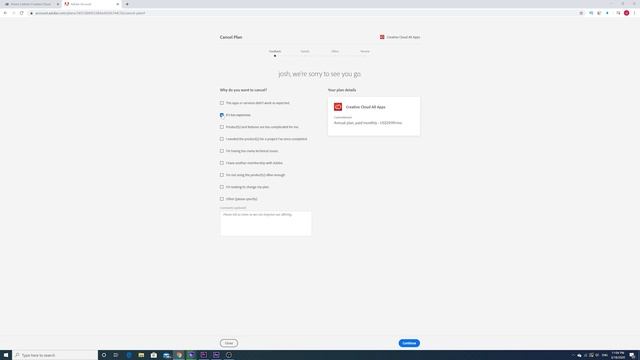Check "Product(s) and features are too complicated"

(x=222, y=127)
